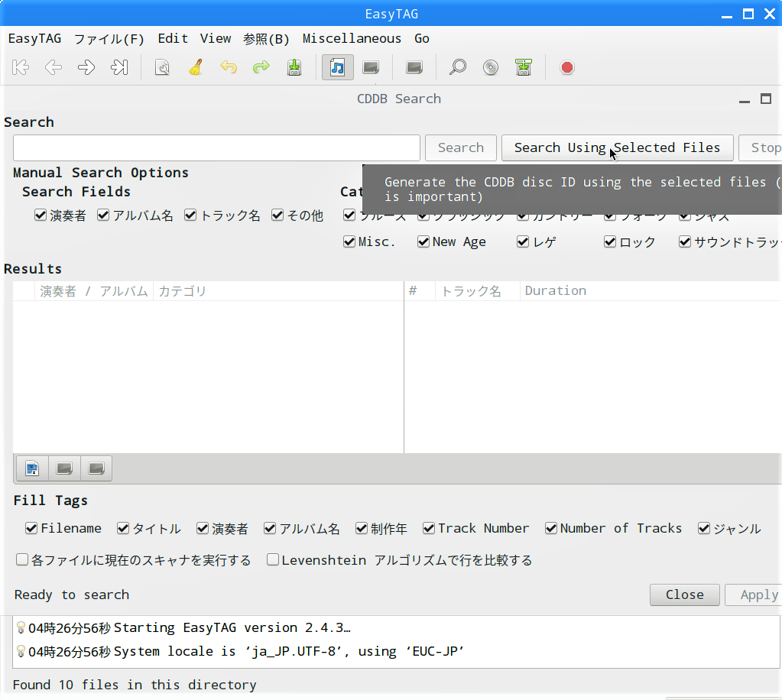This screenshot has width=782, height=700.
Task: Close the CDDB Search dialog
Action: click(x=685, y=595)
